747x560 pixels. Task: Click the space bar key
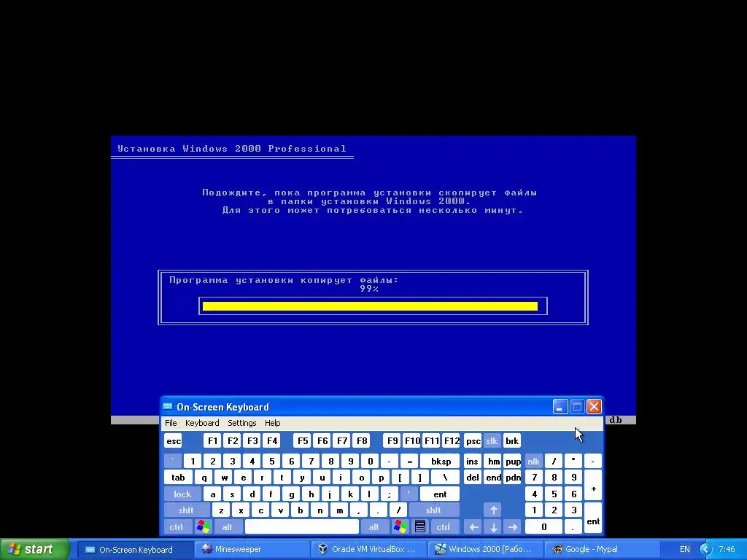[x=301, y=526]
